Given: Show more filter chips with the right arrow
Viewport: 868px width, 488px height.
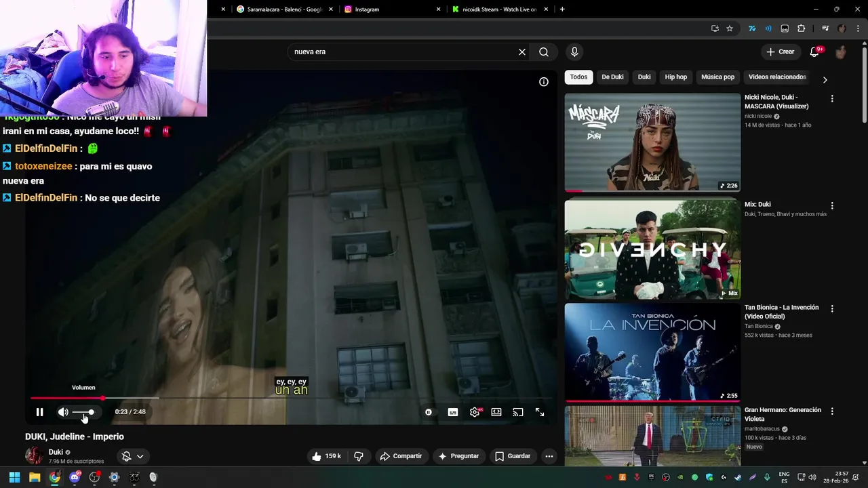Looking at the screenshot, I should [x=825, y=80].
